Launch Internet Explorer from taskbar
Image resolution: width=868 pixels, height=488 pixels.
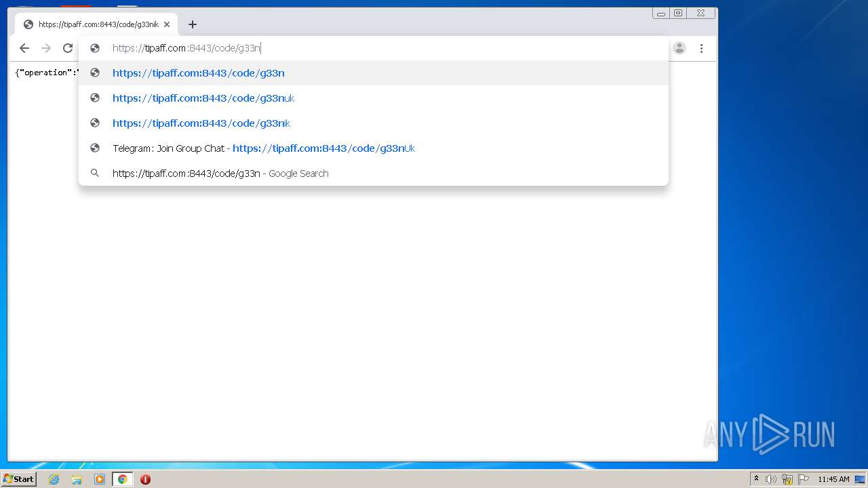[54, 479]
